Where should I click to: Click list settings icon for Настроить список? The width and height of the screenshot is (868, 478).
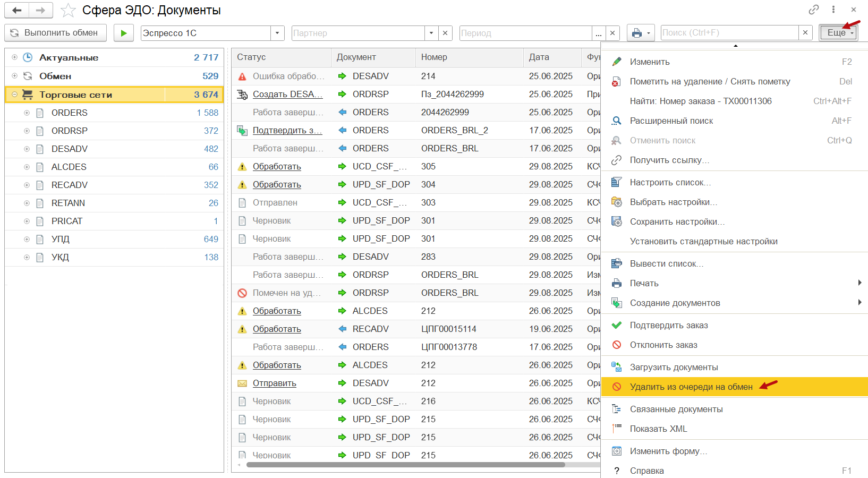pyautogui.click(x=616, y=182)
